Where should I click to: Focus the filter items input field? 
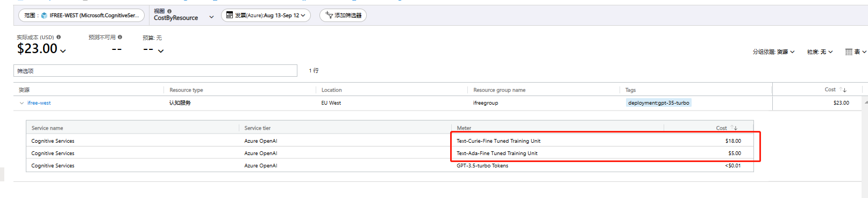click(155, 71)
